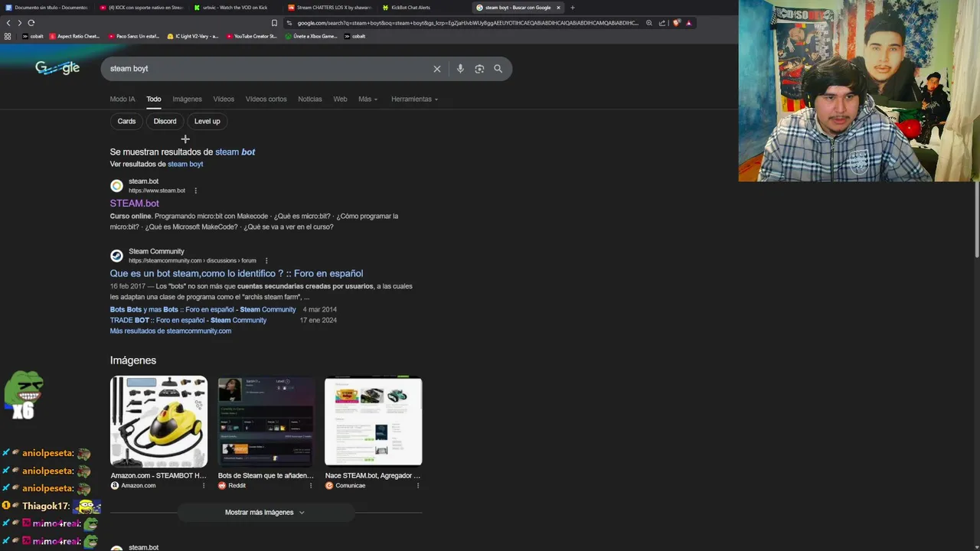Open Videos cortos search tab
Screen dimensions: 980x551
266,99
